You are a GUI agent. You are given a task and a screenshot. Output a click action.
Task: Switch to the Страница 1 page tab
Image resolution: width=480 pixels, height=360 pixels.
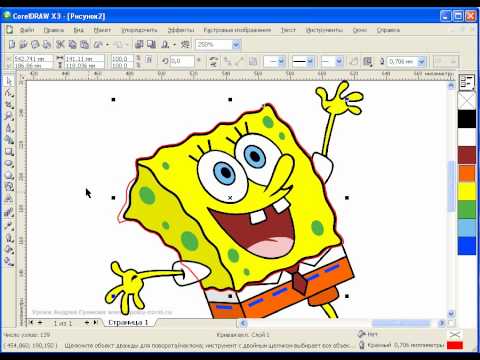pos(128,323)
